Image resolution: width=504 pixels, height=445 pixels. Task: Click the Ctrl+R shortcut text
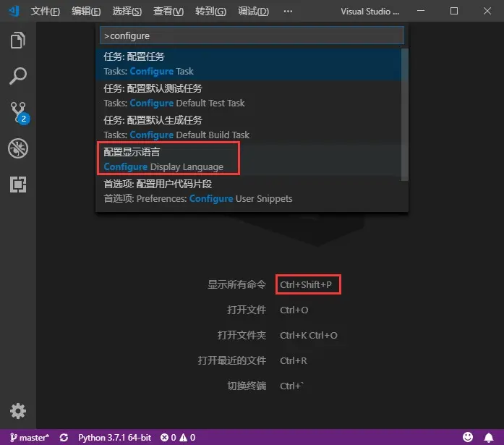tap(294, 361)
